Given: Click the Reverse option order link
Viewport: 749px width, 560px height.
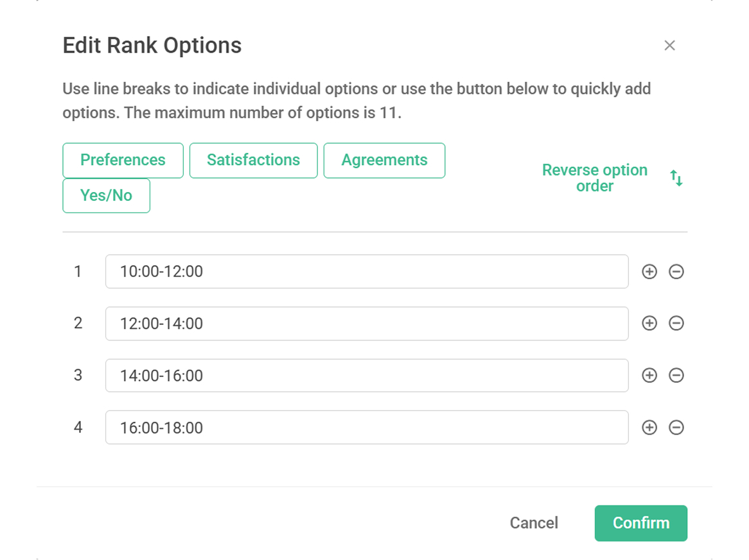Looking at the screenshot, I should click(595, 178).
